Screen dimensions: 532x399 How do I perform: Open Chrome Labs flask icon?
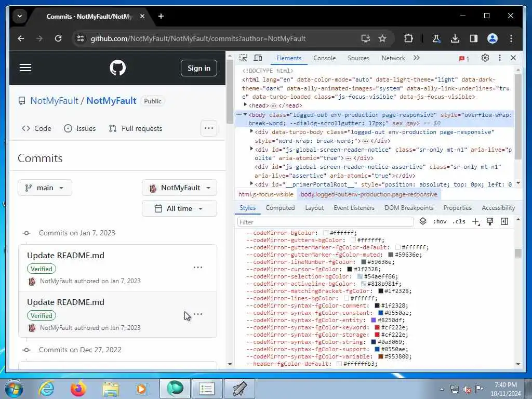[436, 38]
